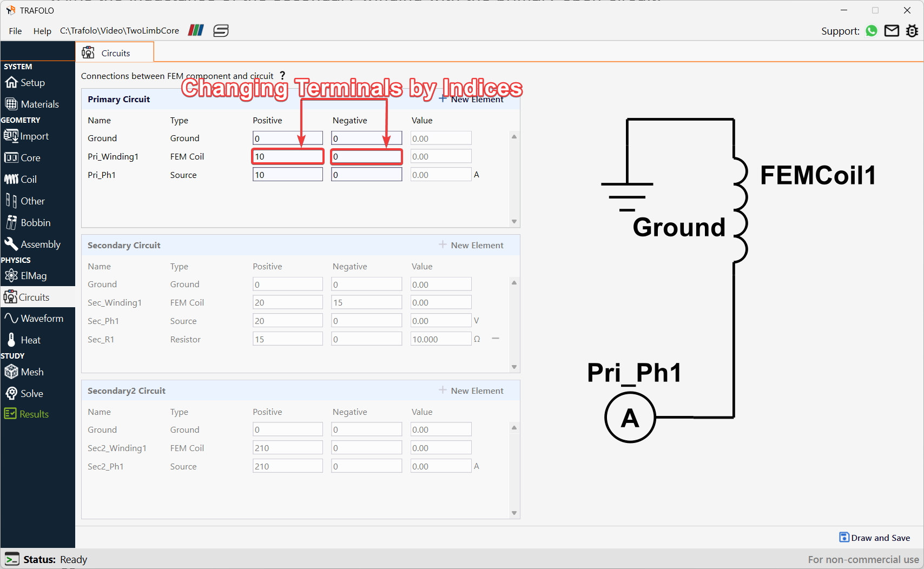Click the Status: Ready text
924x569 pixels.
55,559
